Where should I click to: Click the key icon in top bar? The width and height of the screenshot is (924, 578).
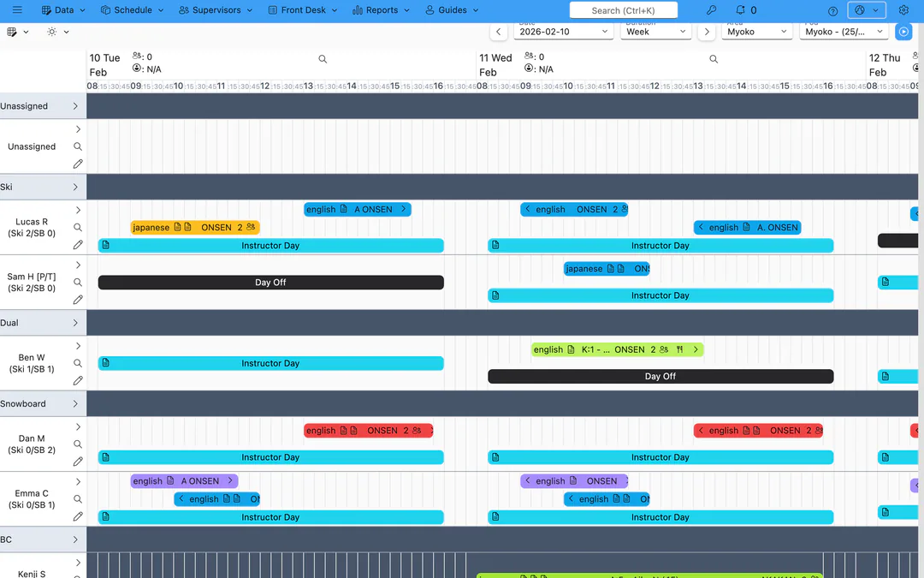(x=711, y=10)
